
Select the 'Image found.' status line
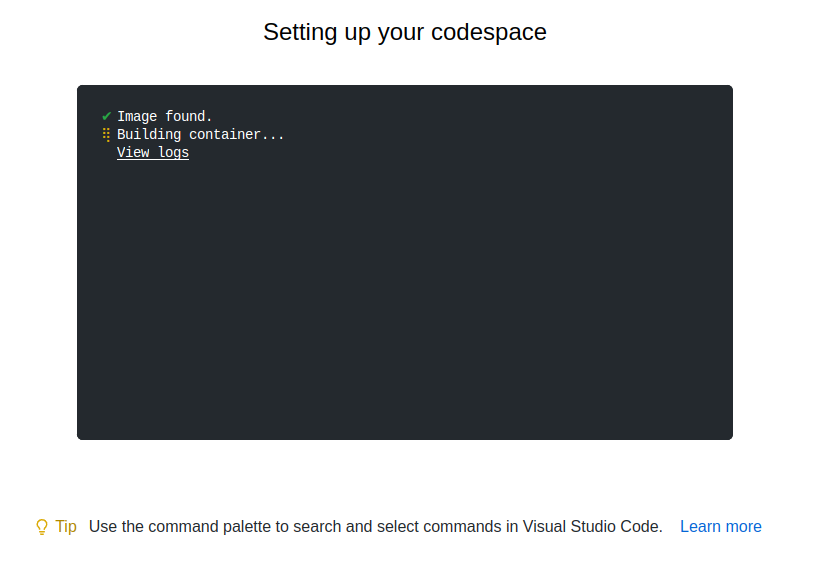tap(164, 116)
